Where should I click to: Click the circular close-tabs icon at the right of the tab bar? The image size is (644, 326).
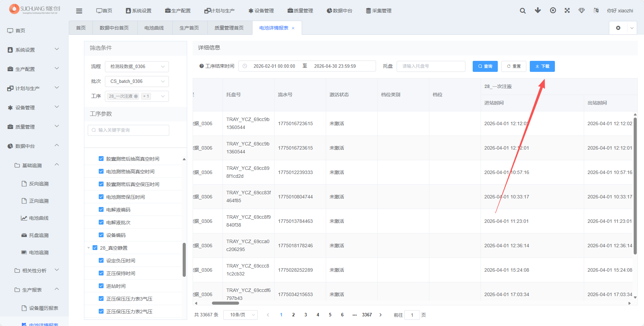pyautogui.click(x=618, y=28)
